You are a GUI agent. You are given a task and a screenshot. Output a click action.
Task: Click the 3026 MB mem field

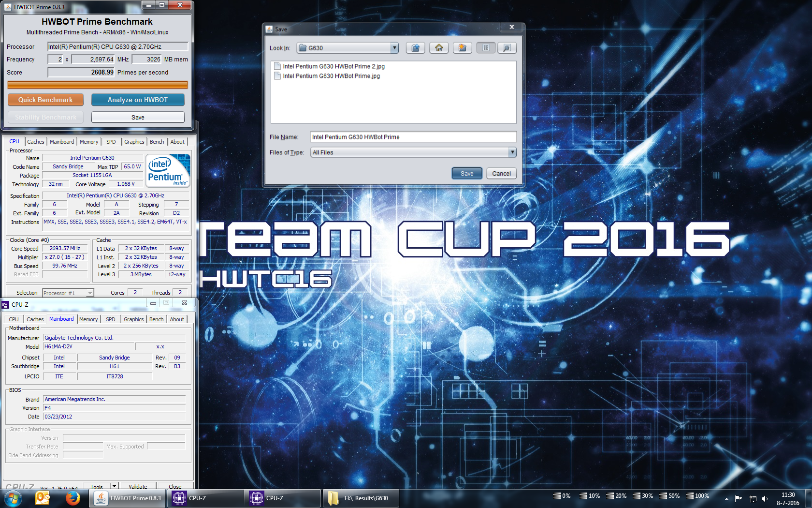(147, 59)
